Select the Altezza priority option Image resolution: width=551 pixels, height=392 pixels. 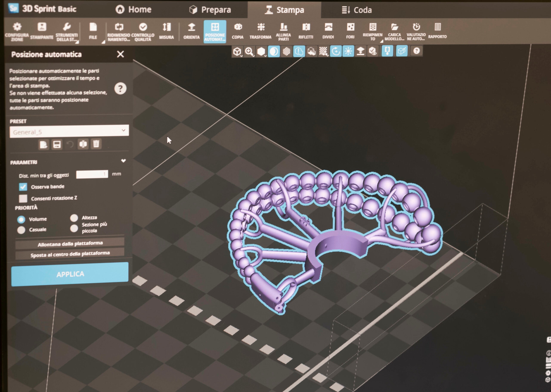74,218
